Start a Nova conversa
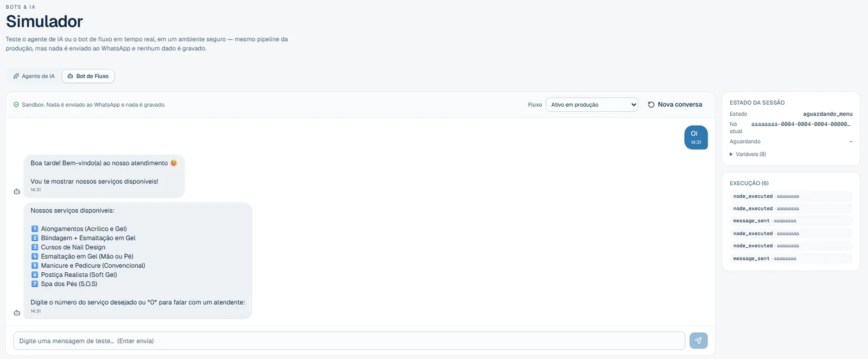 (675, 105)
